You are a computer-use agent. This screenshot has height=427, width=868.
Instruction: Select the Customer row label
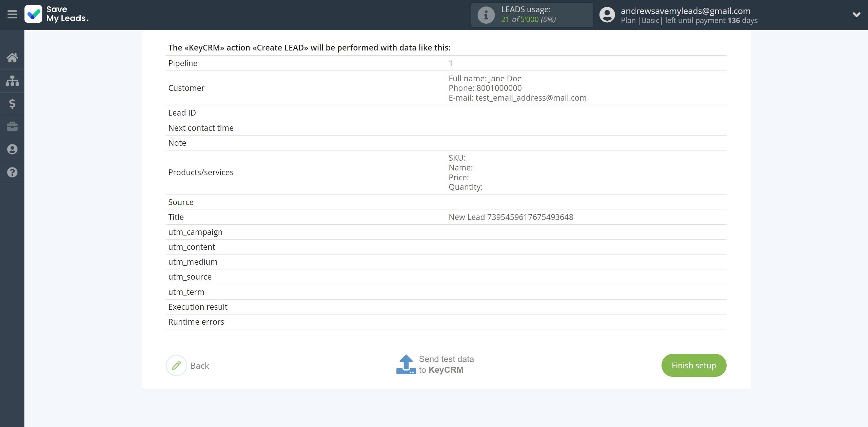(x=186, y=88)
